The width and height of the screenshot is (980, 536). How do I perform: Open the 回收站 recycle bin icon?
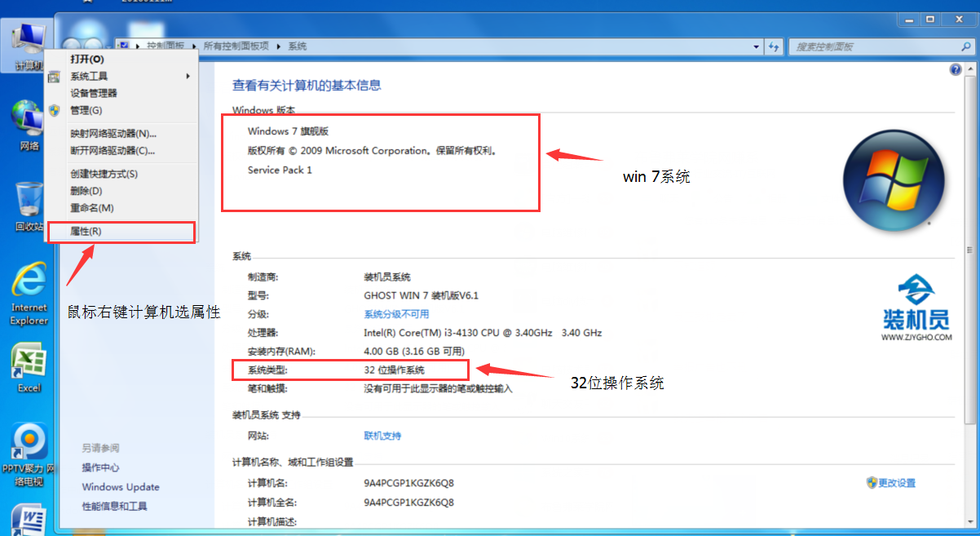[29, 205]
